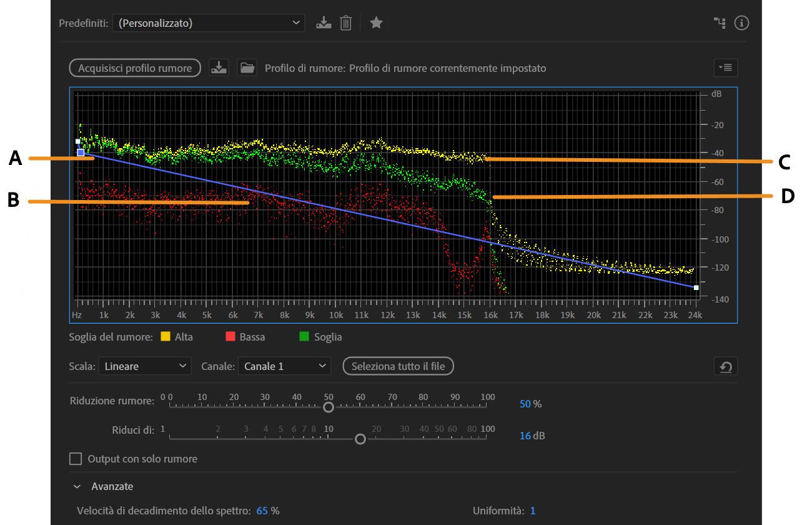Click the Riduzione rumore slider handle
This screenshot has width=812, height=525.
coord(328,407)
